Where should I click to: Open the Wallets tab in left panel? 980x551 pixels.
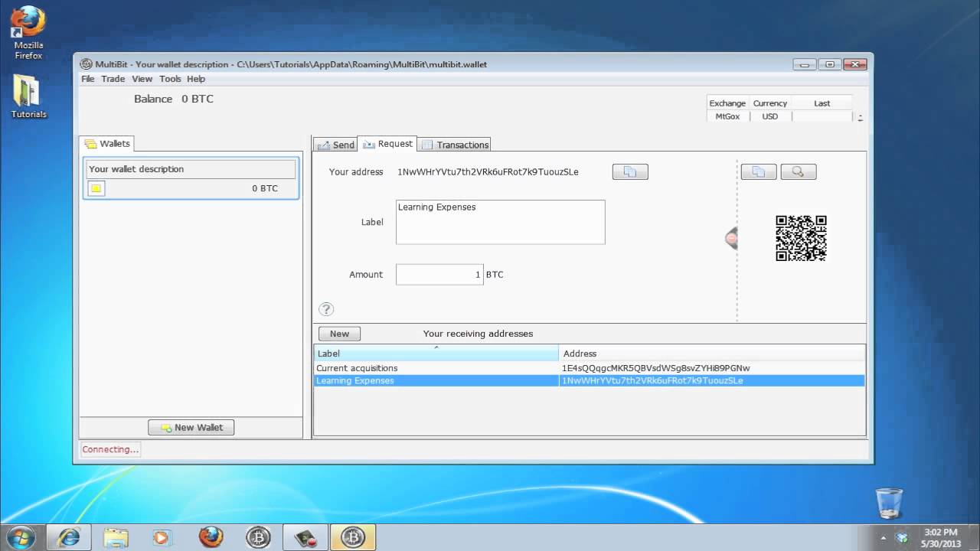[107, 144]
